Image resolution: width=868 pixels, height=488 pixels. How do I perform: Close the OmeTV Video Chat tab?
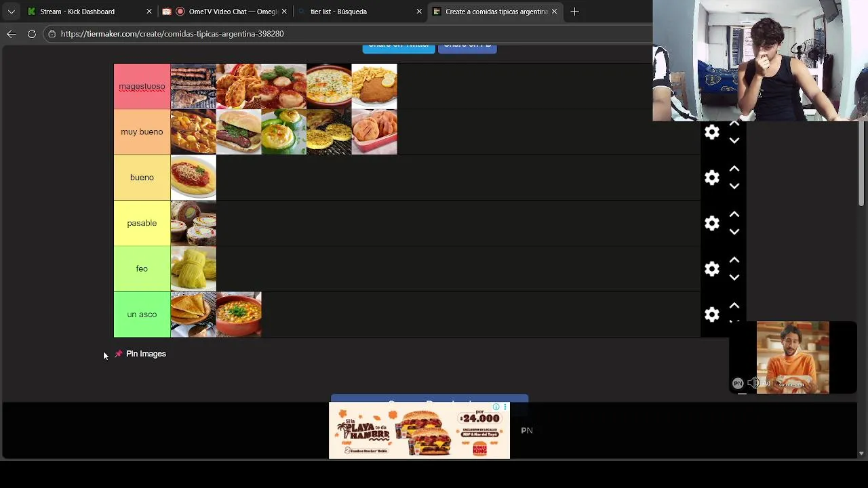[284, 12]
